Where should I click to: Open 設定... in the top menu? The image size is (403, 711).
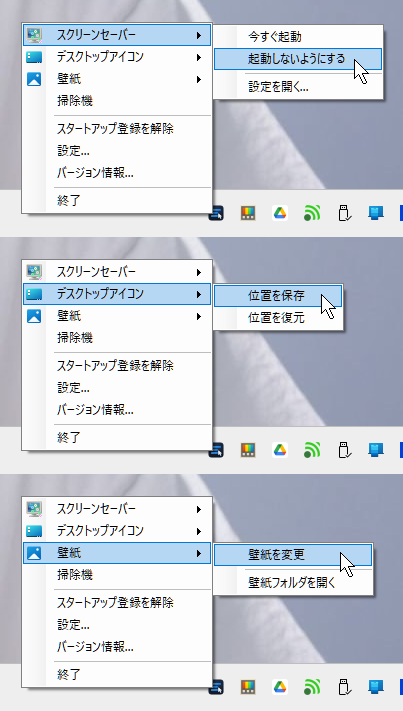point(117,151)
